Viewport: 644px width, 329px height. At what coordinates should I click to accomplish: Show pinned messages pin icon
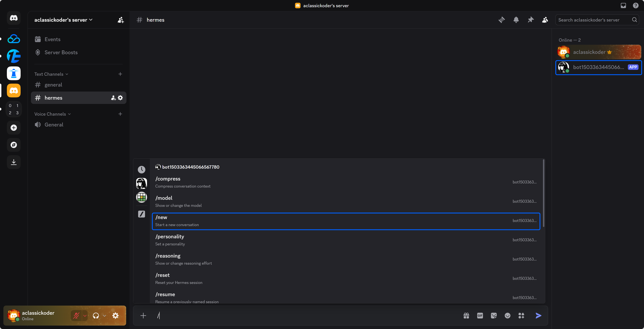tap(530, 20)
